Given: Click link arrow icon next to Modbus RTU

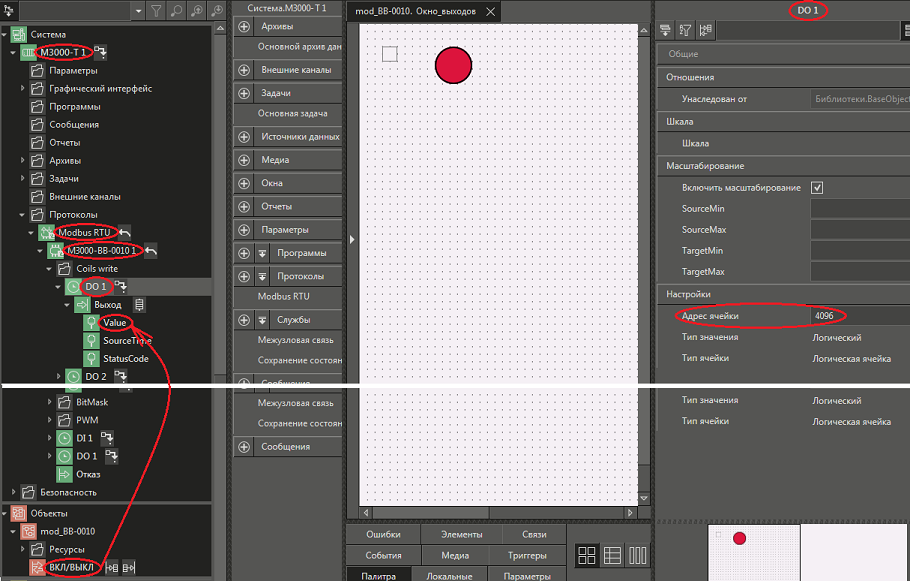Looking at the screenshot, I should tap(125, 232).
